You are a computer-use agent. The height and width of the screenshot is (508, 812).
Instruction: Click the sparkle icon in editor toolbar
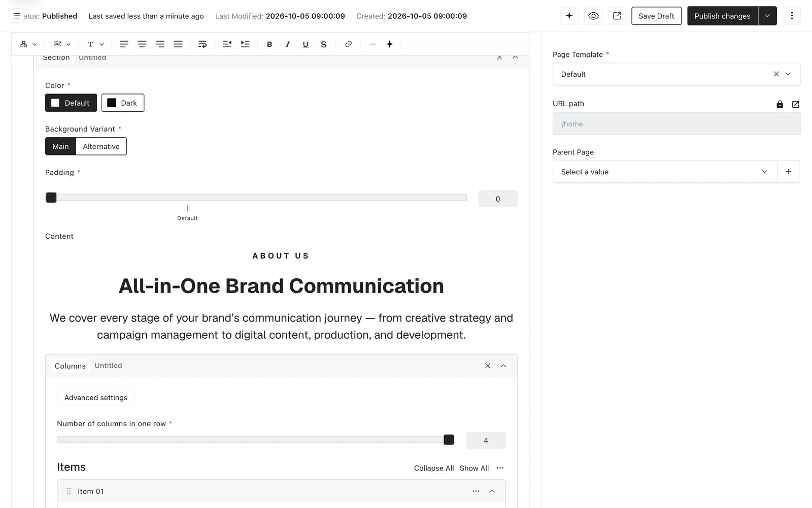point(390,44)
